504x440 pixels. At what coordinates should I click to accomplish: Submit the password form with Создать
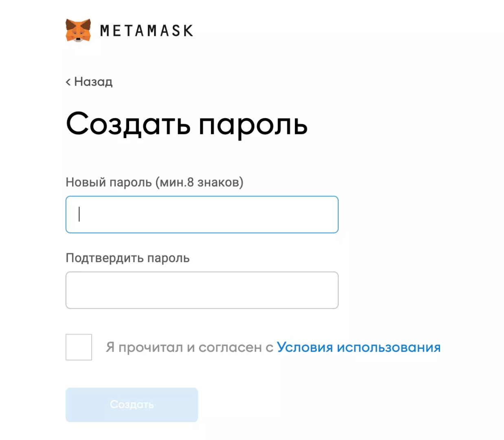(132, 405)
